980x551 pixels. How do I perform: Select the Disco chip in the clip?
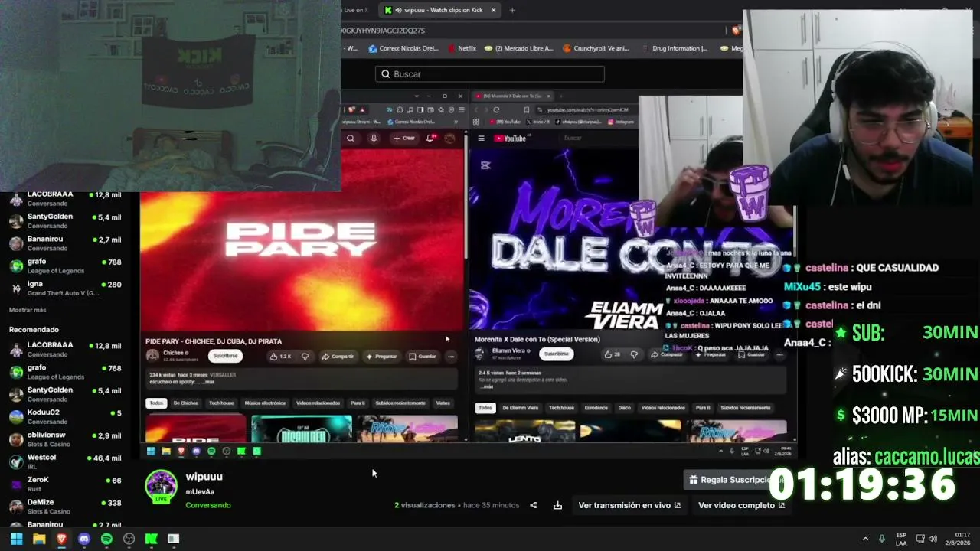625,408
